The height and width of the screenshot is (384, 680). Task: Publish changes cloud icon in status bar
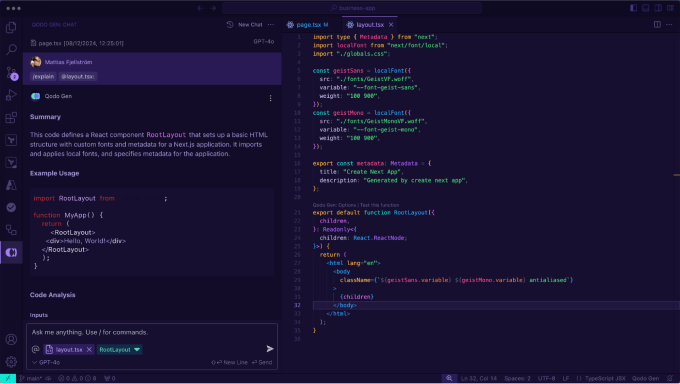(48, 378)
